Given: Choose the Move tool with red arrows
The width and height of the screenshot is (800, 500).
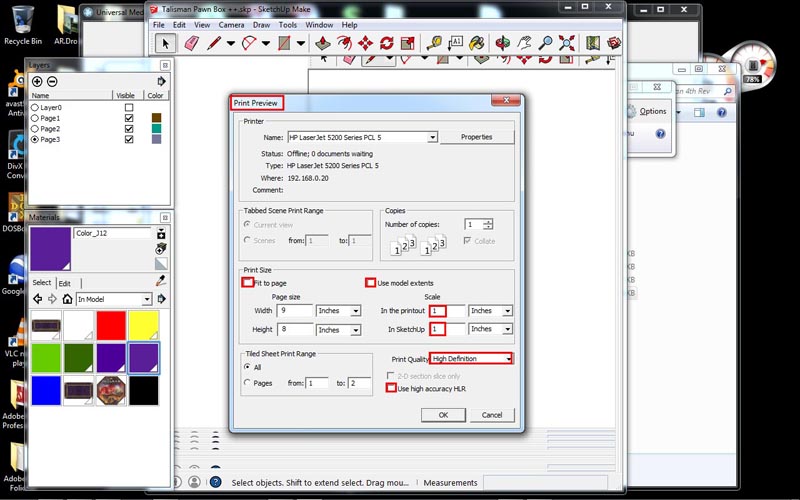Looking at the screenshot, I should 365,43.
